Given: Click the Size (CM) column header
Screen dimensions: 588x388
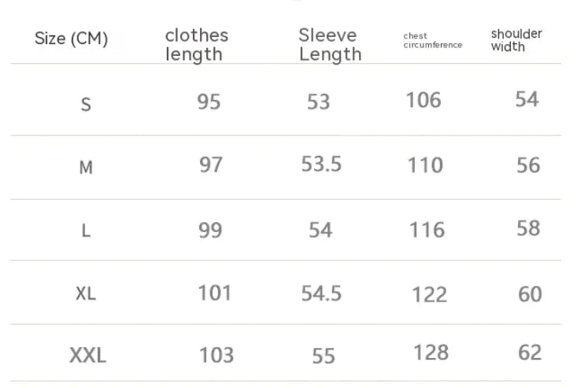Looking at the screenshot, I should (71, 39).
